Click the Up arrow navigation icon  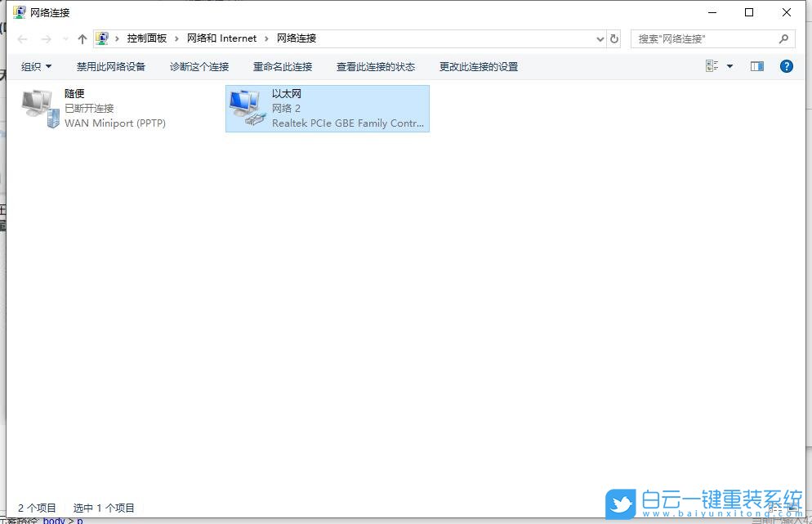82,38
